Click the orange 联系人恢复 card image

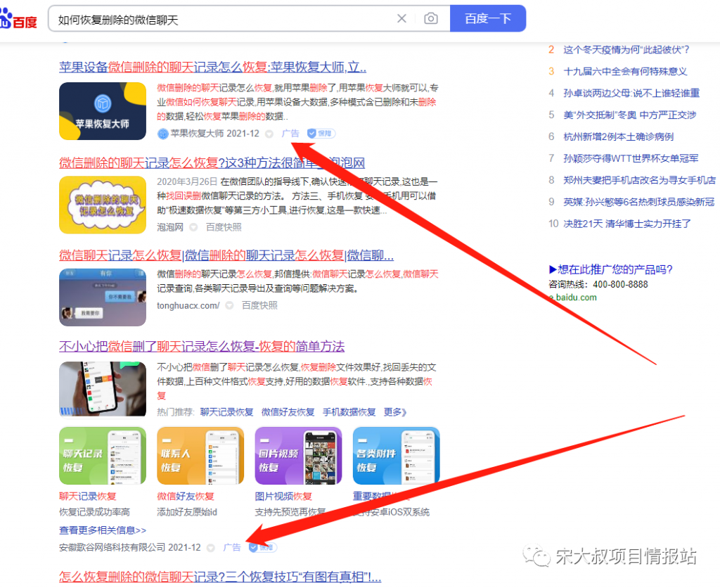tap(200, 456)
